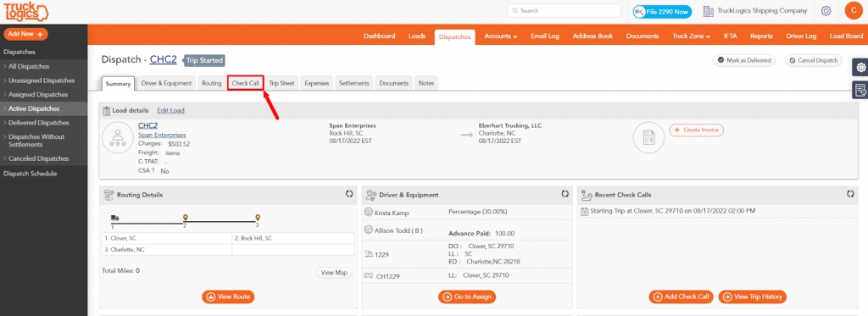Open IFTA in top navigation

(730, 36)
